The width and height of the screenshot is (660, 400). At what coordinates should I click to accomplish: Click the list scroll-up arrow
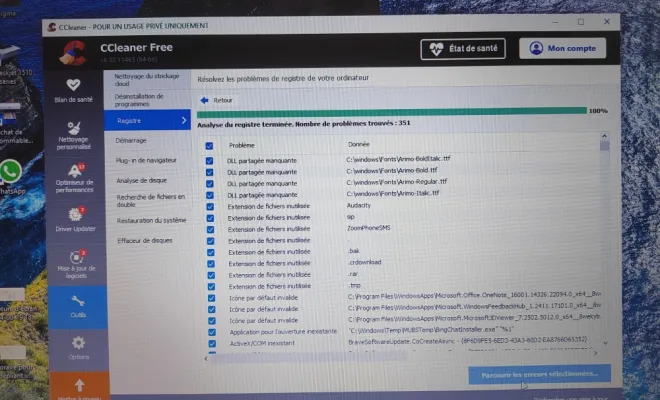604,136
